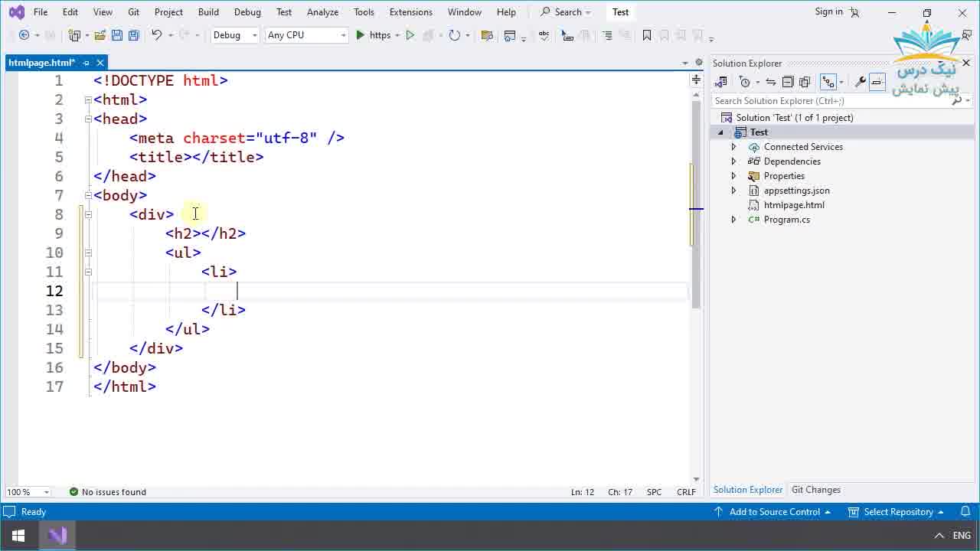Switch to the Git Changes tab
The width and height of the screenshot is (980, 551).
[815, 489]
